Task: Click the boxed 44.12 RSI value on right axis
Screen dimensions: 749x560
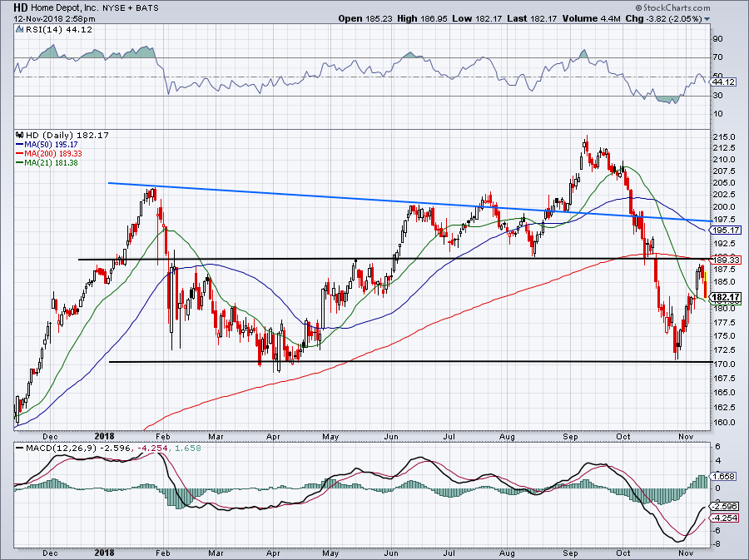Action: click(722, 82)
